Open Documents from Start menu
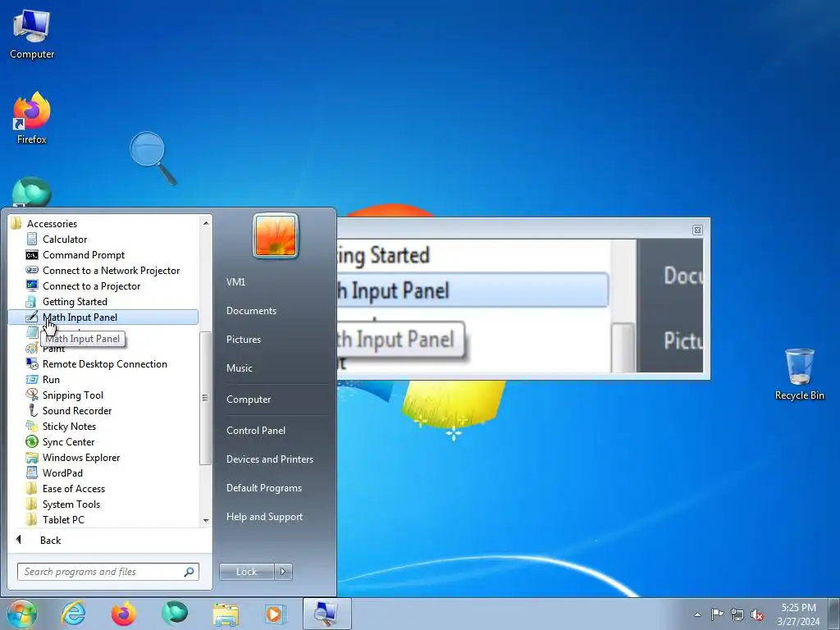 251,311
